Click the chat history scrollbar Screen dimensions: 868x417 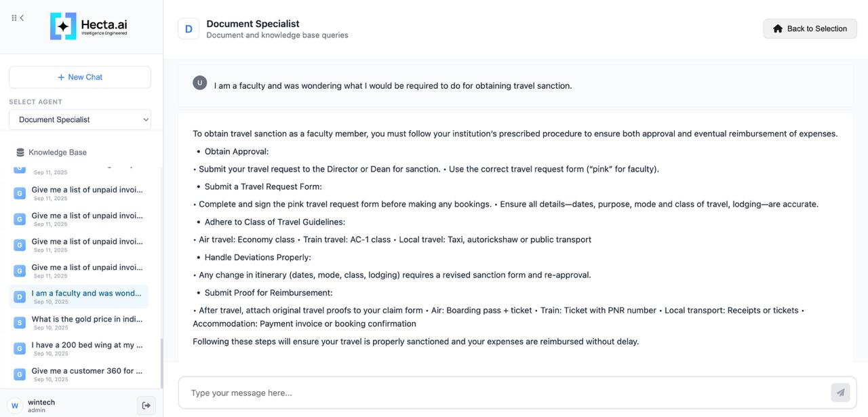click(x=161, y=362)
